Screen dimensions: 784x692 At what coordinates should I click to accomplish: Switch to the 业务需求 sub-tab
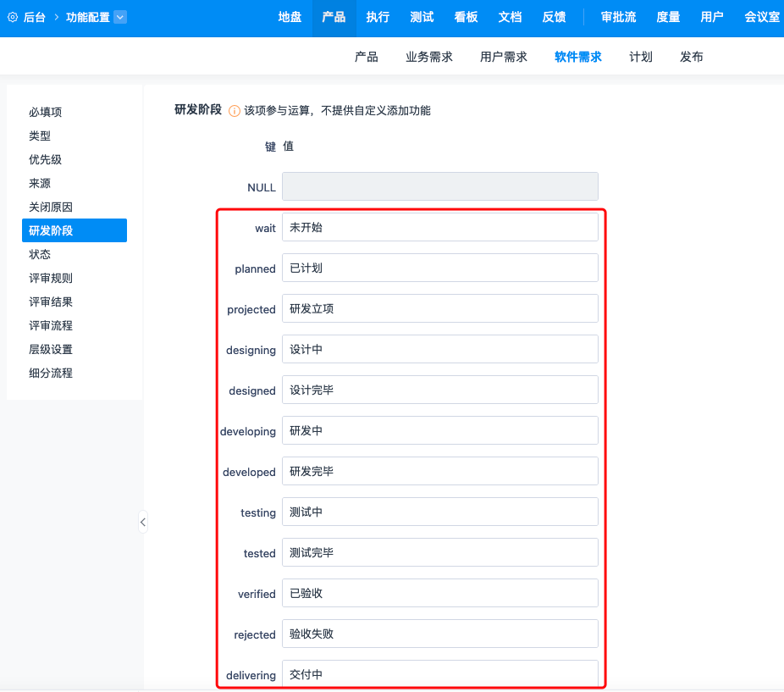tap(429, 57)
